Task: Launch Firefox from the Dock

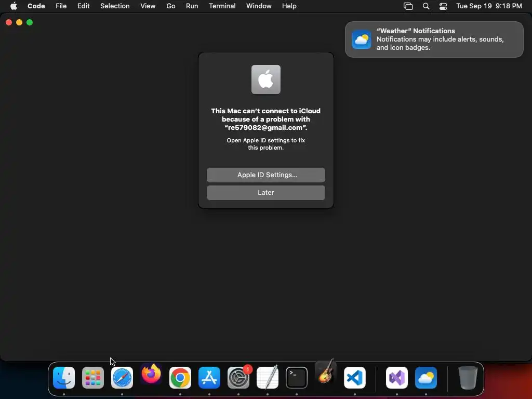Action: 151,374
